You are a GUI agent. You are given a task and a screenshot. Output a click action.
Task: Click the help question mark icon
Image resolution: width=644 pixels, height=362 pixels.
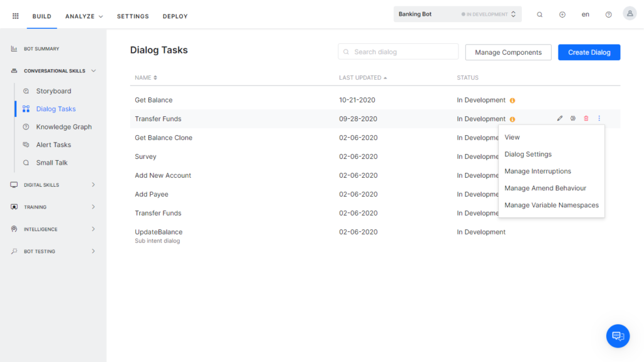(608, 14)
